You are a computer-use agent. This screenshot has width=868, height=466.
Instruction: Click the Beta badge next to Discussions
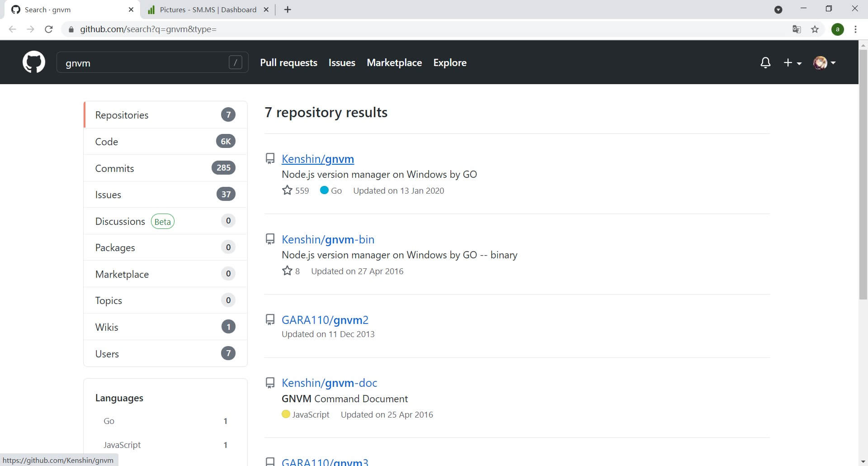[x=163, y=222]
